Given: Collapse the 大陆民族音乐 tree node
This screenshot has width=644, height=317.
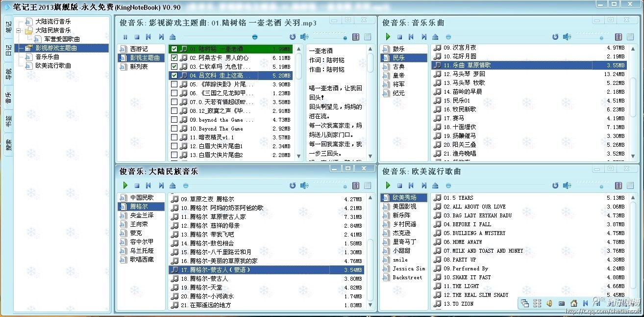Looking at the screenshot, I should pos(19,30).
